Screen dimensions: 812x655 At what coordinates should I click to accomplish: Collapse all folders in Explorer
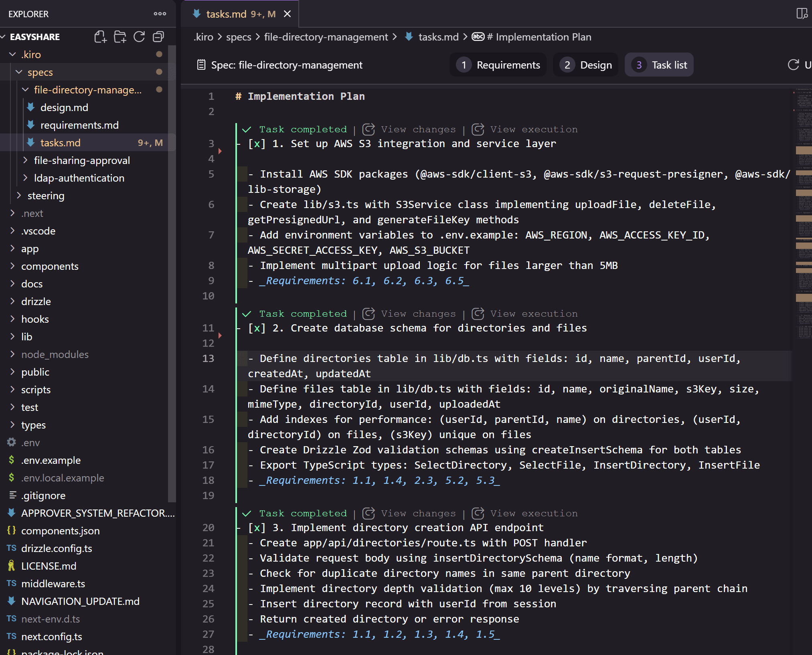point(158,37)
